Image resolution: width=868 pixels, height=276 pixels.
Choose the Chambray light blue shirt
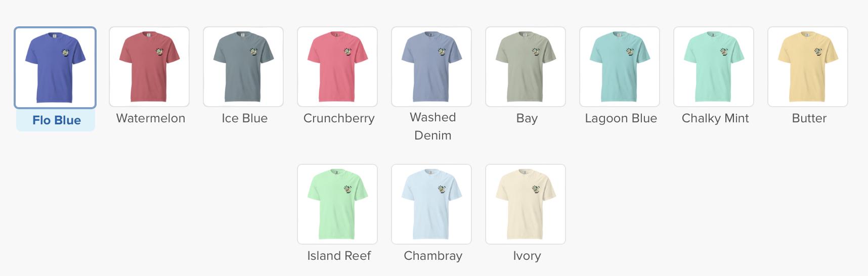point(431,204)
